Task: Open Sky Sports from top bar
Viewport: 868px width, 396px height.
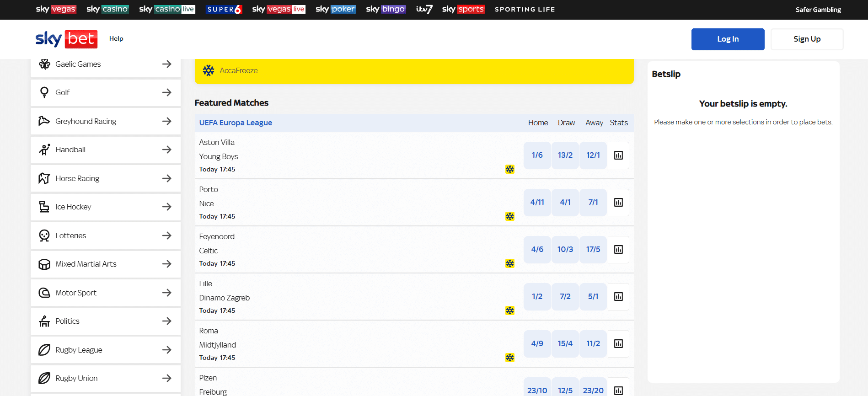Action: (x=464, y=9)
